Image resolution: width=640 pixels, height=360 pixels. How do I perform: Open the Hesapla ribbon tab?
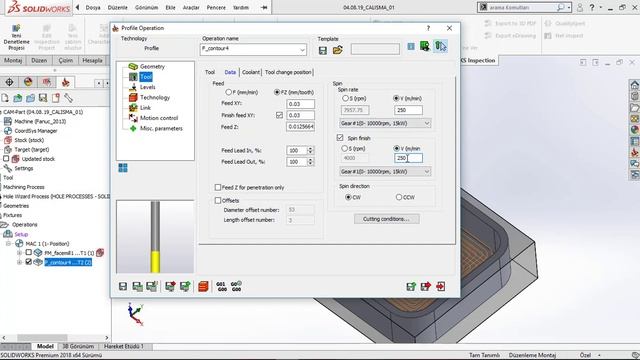tap(92, 60)
